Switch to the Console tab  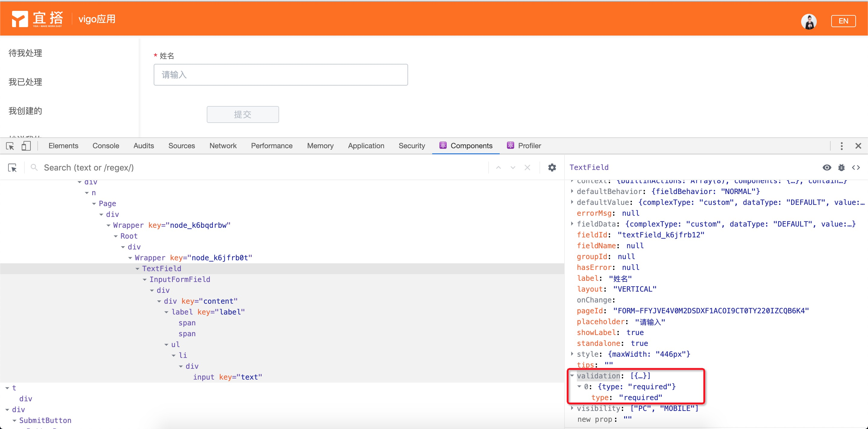pos(106,146)
